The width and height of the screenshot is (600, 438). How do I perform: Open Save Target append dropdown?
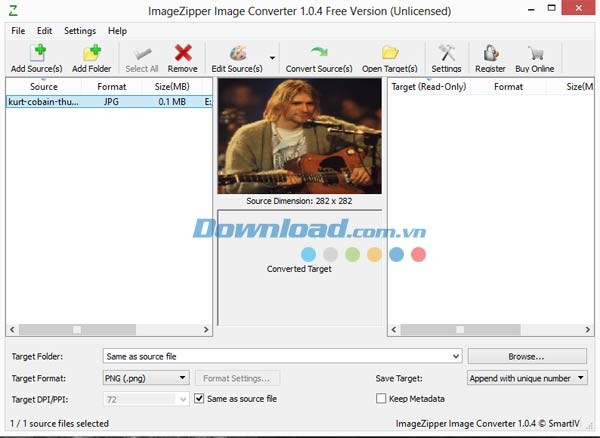pyautogui.click(x=527, y=378)
